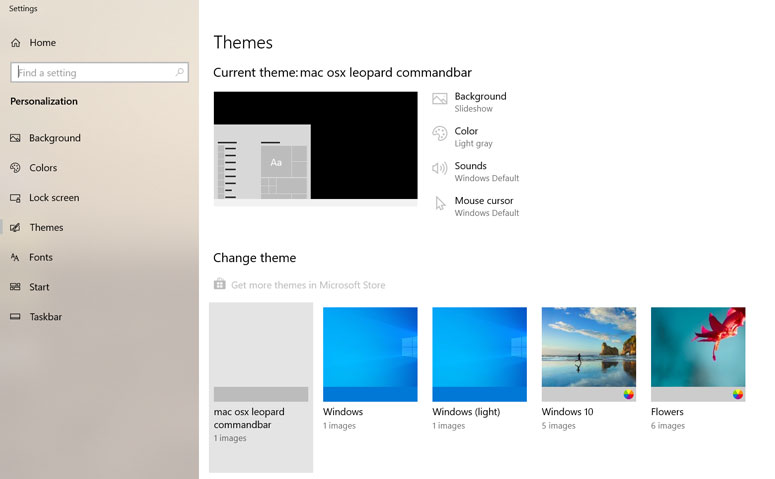Click the Start tiles icon in sidebar
Viewport: 775px width, 479px height.
tap(15, 287)
